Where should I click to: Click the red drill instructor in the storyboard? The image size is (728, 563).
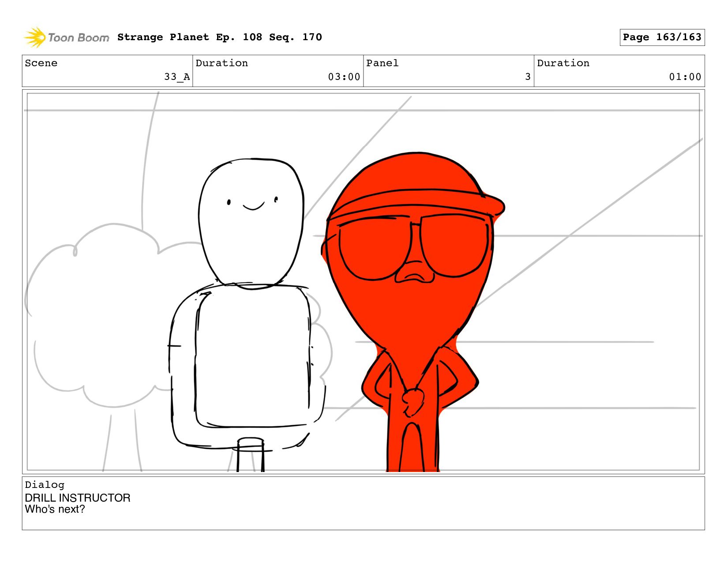(413, 311)
